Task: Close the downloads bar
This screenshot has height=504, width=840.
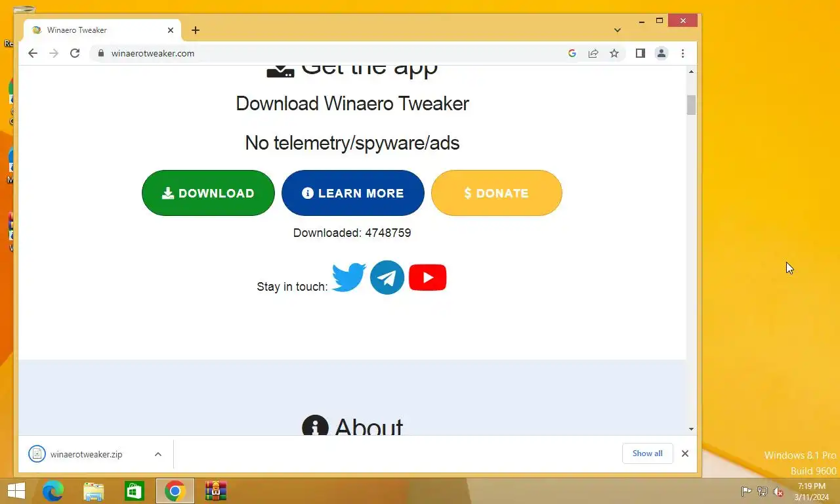Action: (685, 453)
